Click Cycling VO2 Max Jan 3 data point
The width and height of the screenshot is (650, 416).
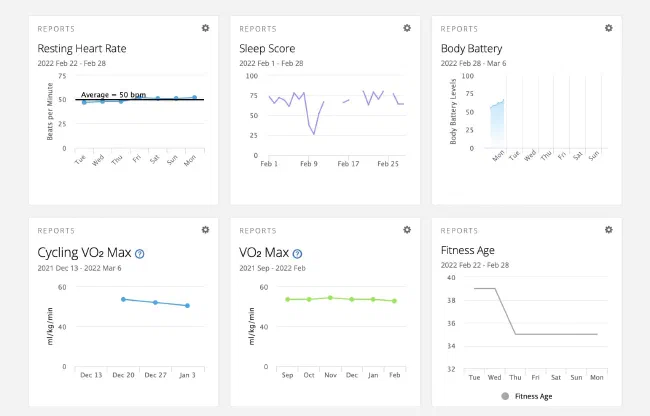click(x=187, y=305)
